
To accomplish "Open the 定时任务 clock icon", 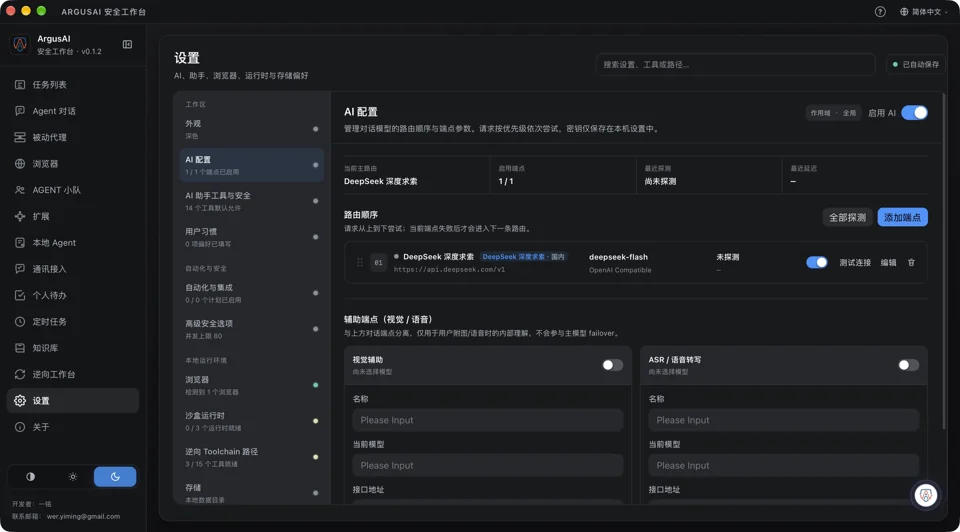I will (x=20, y=321).
